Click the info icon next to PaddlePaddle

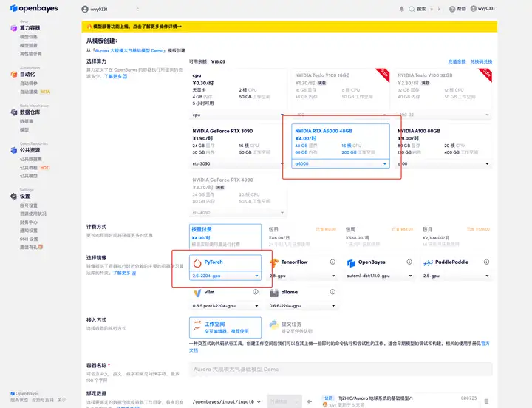pos(486,262)
